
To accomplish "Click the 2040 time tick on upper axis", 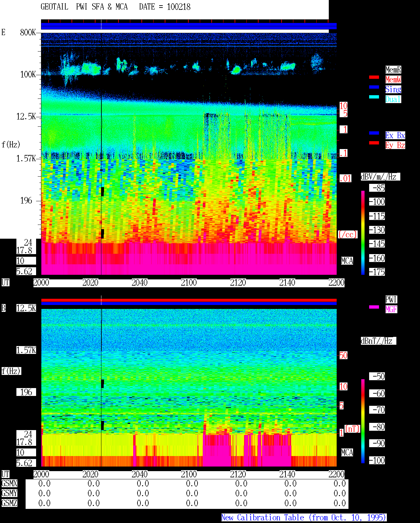I will pos(139,283).
